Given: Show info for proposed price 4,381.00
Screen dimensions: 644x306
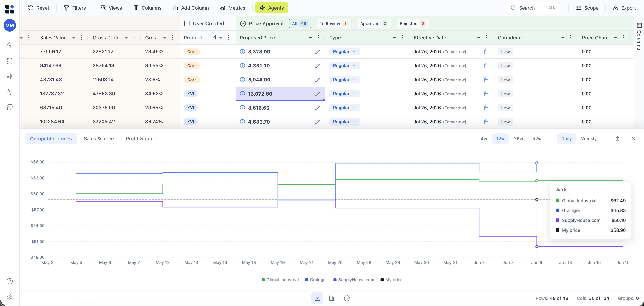Looking at the screenshot, I should point(242,66).
